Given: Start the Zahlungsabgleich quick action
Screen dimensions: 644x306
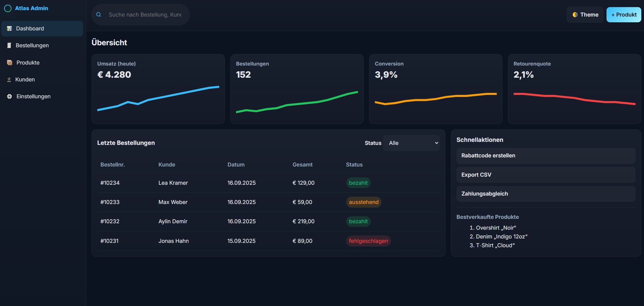Looking at the screenshot, I should [x=545, y=194].
